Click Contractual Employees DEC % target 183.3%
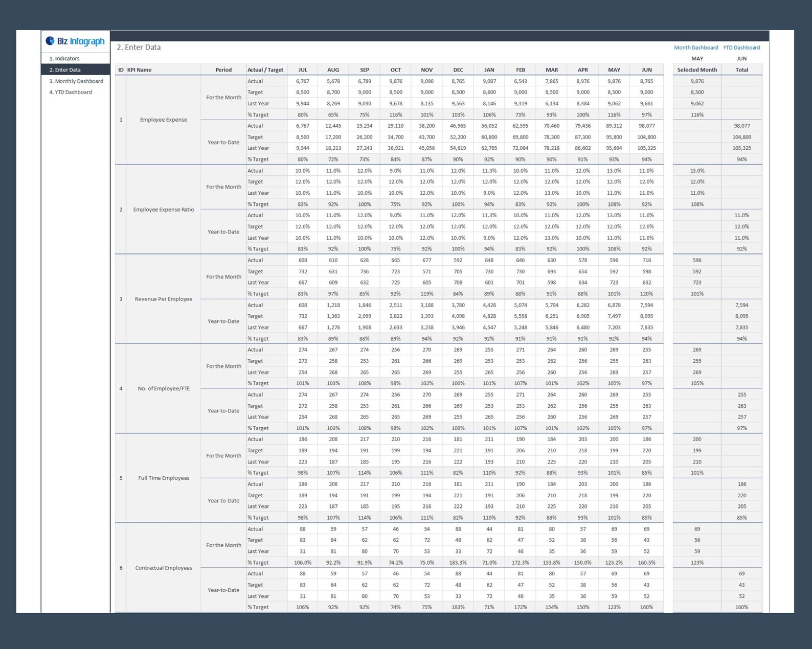Viewport: 812px width, 649px height. pyautogui.click(x=458, y=562)
